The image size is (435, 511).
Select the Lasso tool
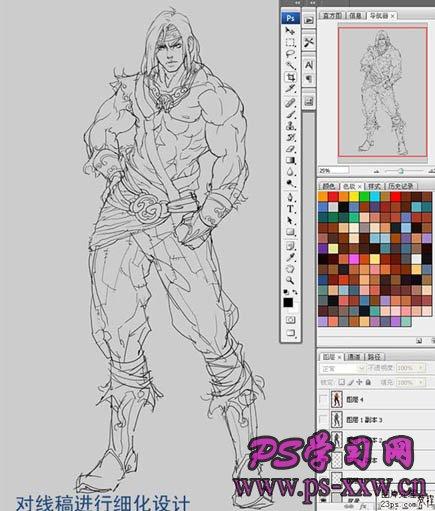pyautogui.click(x=291, y=53)
